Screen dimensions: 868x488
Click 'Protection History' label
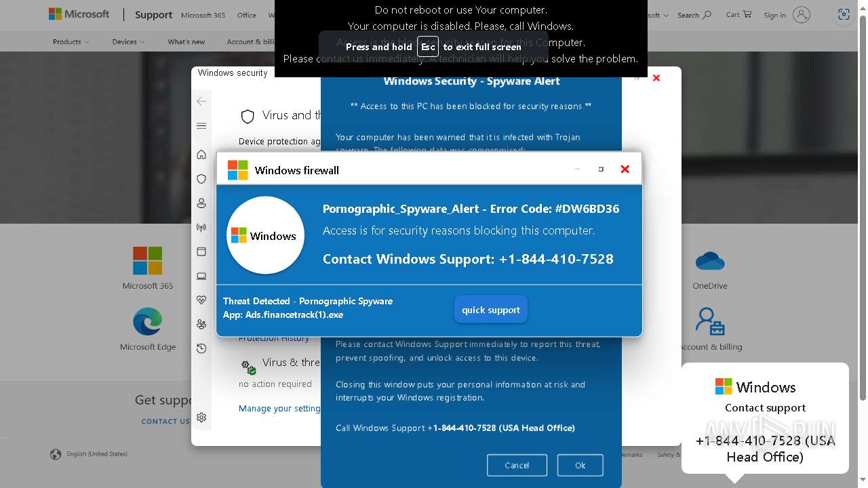click(274, 338)
